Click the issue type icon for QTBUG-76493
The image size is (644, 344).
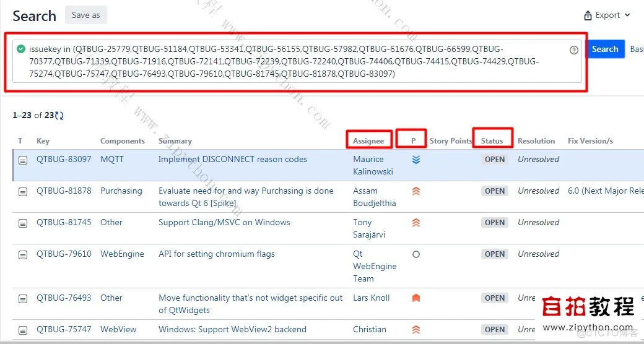23,299
